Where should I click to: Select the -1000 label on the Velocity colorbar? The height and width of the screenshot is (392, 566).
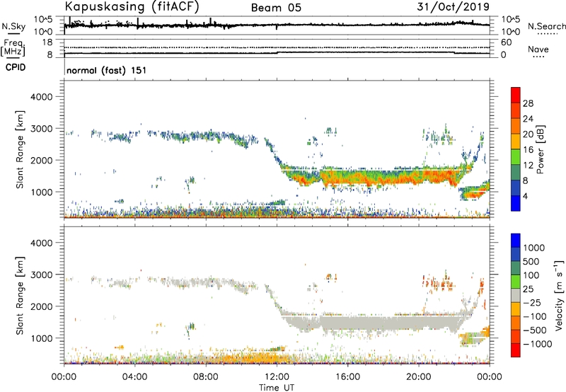click(x=538, y=344)
